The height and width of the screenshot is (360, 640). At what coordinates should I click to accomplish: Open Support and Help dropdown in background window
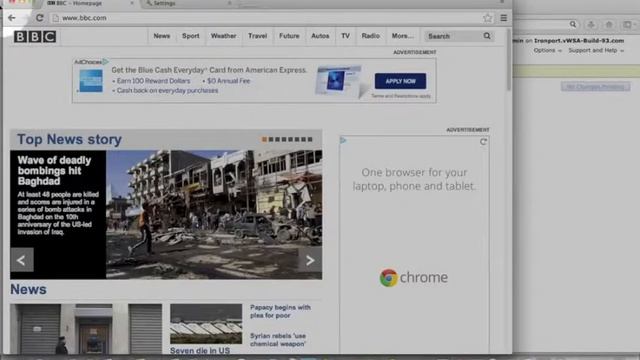596,50
